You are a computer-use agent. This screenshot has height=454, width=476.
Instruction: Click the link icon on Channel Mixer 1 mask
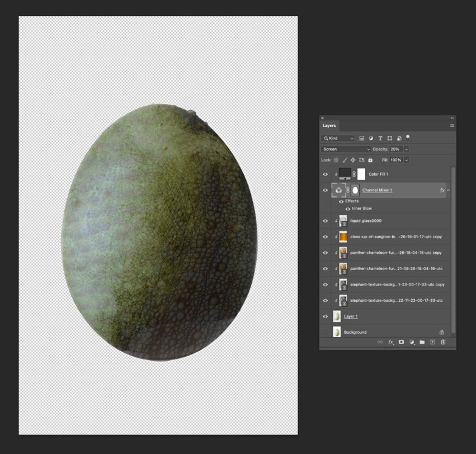(x=348, y=190)
